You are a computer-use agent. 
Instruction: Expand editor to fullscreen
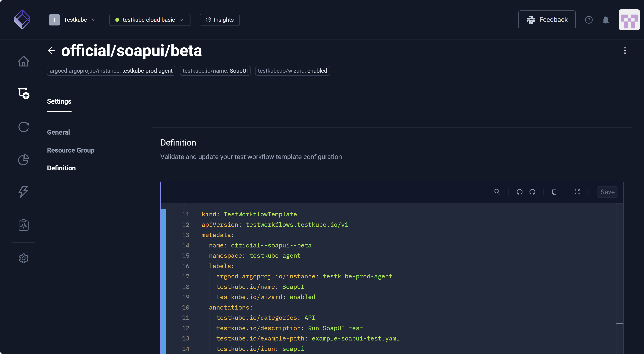tap(577, 192)
